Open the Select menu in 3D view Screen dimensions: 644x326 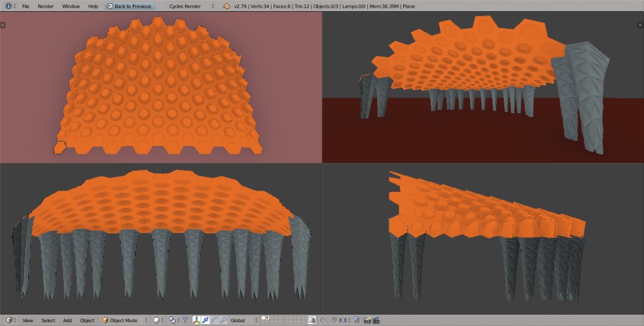(48, 320)
